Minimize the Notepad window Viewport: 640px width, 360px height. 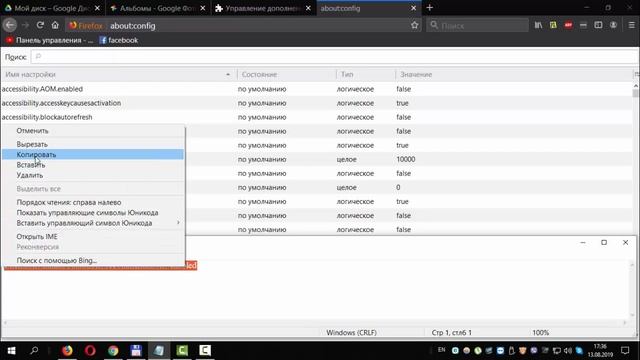(583, 242)
